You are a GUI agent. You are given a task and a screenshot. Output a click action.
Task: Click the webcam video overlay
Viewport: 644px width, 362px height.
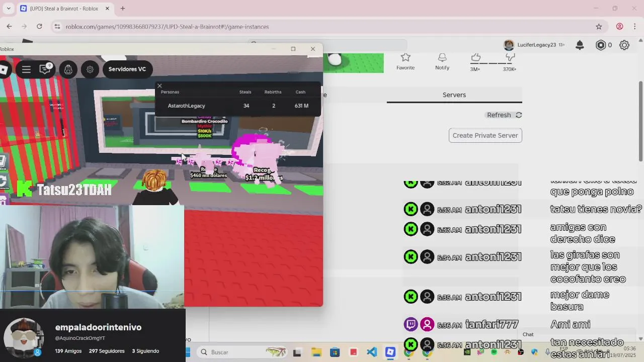point(92,256)
